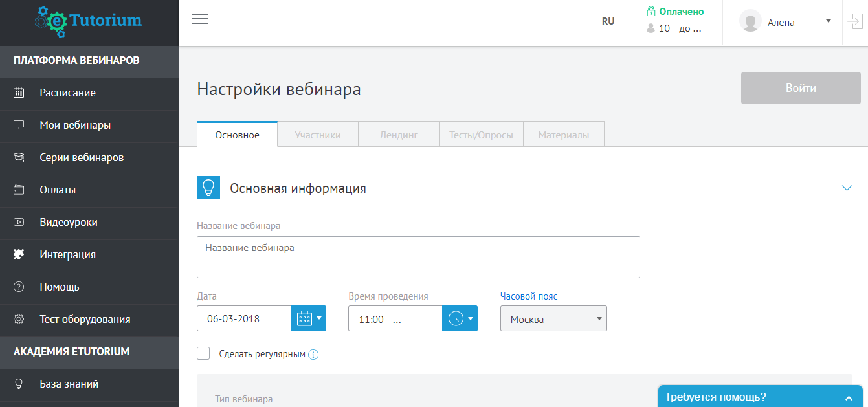Collapse the Основная информация section
This screenshot has width=868, height=407.
tap(847, 188)
